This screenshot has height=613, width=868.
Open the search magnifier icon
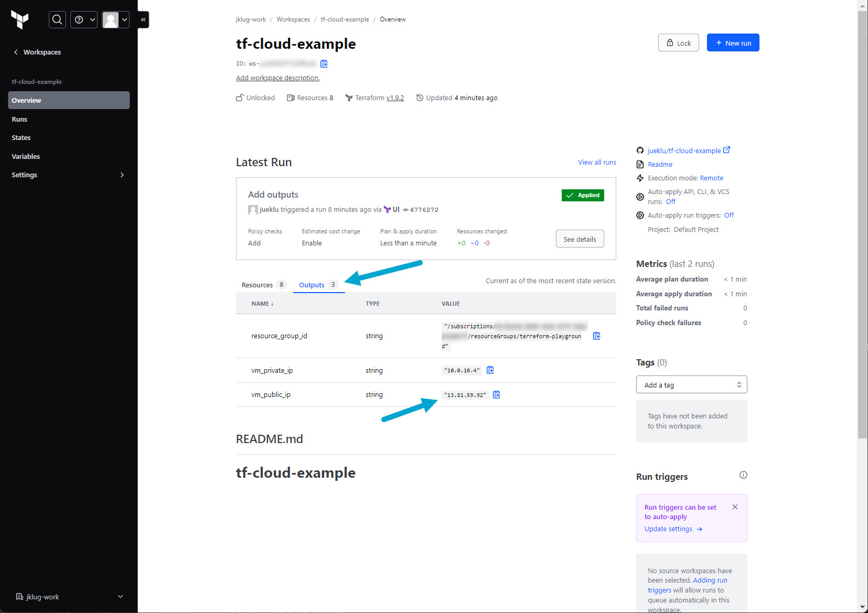pyautogui.click(x=58, y=20)
